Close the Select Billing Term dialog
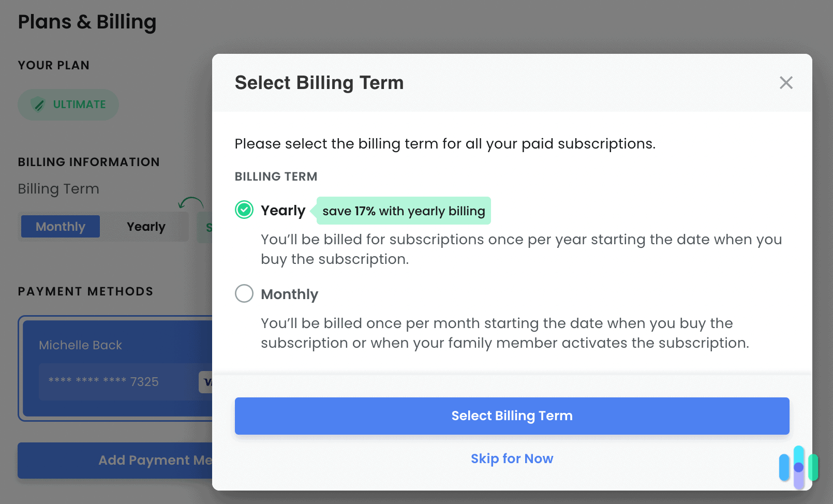Viewport: 833px width, 504px height. pyautogui.click(x=786, y=82)
